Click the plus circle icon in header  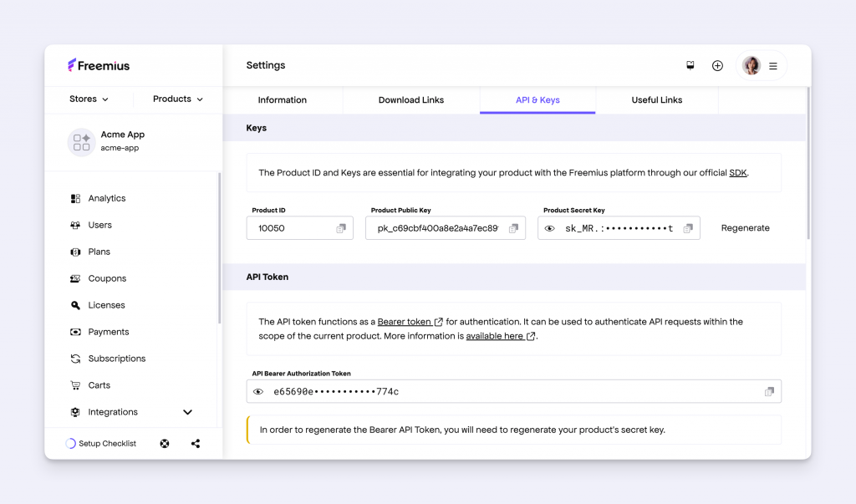pos(717,65)
